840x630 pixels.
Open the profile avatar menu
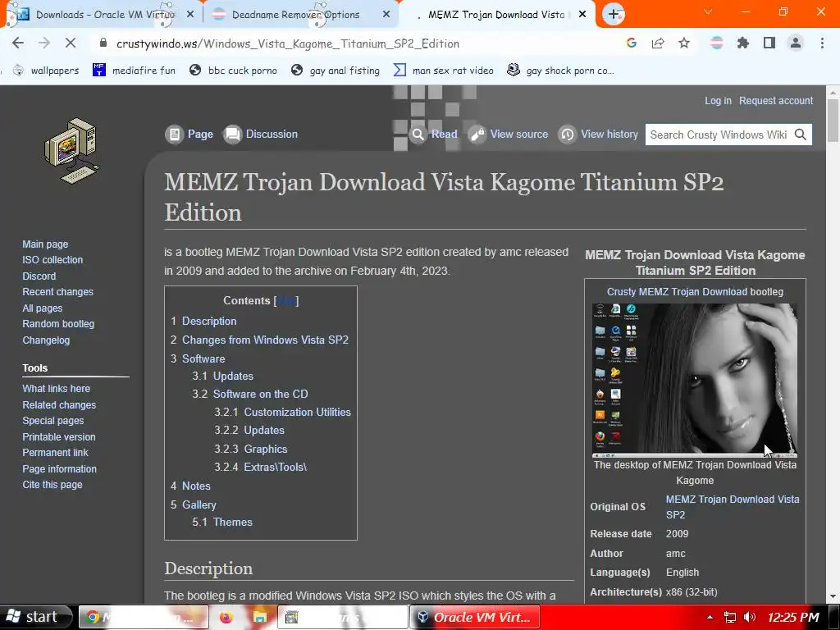coord(796,43)
